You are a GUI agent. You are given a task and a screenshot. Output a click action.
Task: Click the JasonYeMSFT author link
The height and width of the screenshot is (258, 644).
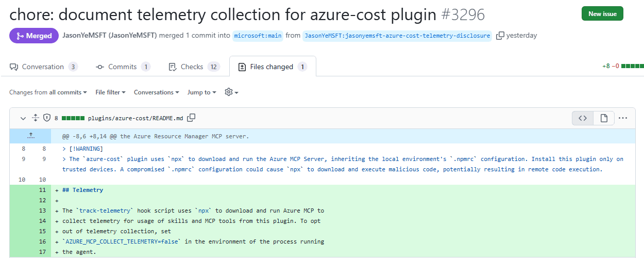tap(109, 36)
